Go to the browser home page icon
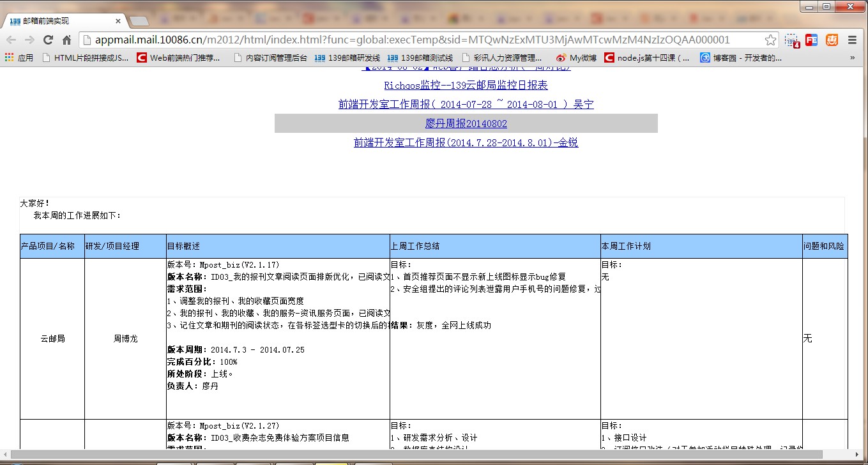Image resolution: width=868 pixels, height=465 pixels. point(66,40)
